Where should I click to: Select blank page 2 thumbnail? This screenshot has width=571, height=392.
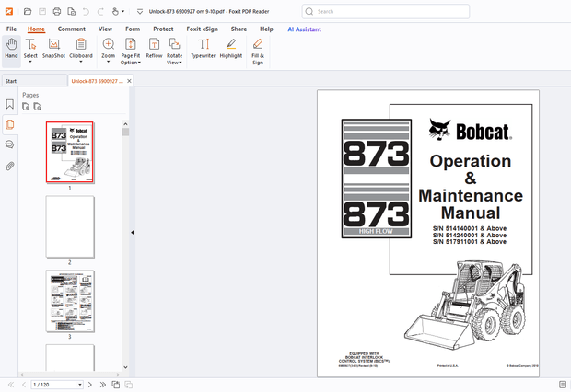pos(70,226)
